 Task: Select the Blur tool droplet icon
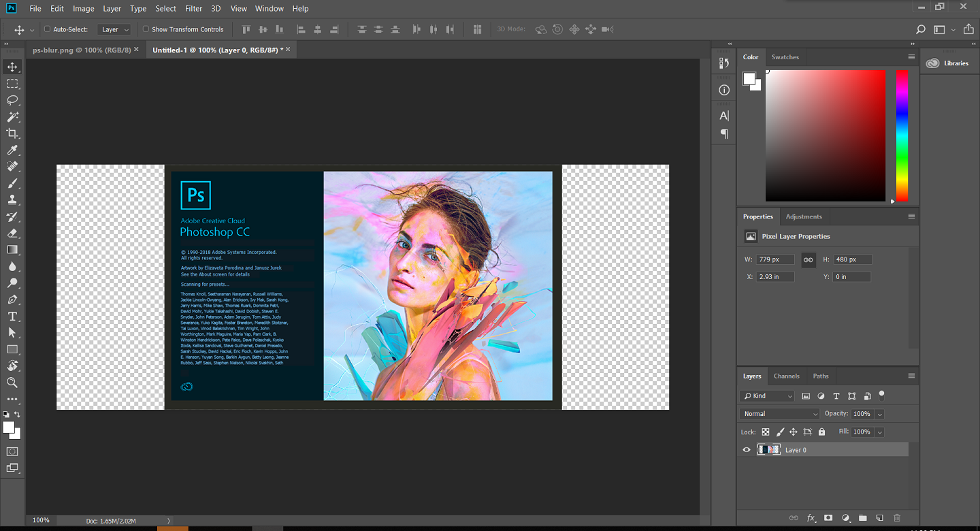tap(12, 266)
